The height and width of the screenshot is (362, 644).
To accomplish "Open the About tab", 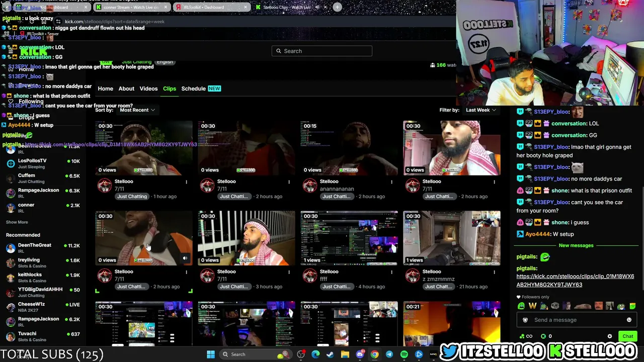I will [x=126, y=88].
